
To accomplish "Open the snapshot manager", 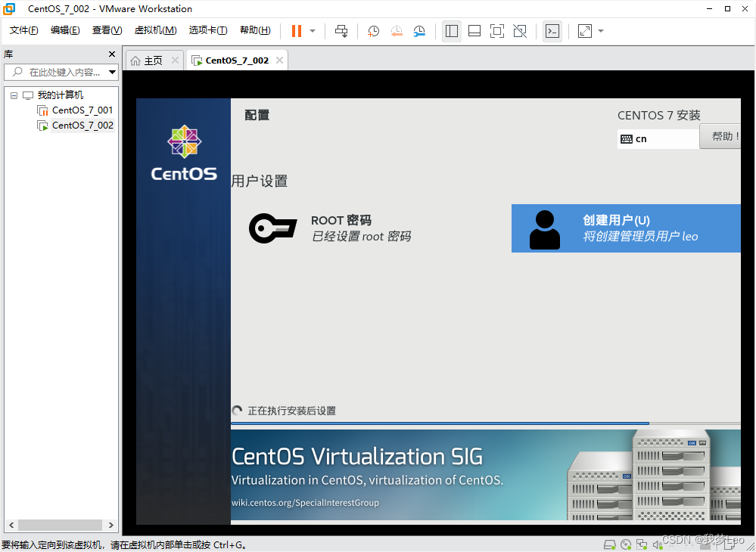I will [x=419, y=31].
